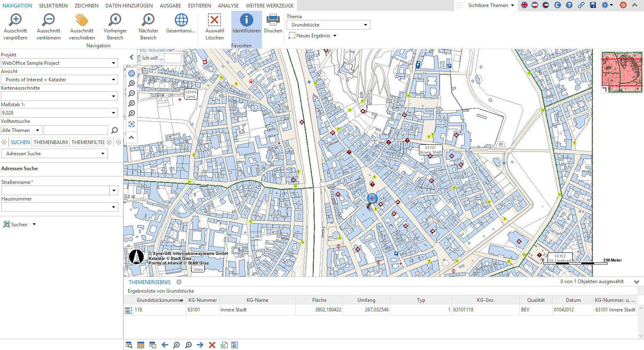Open the Alle Themen search scope dropdown
This screenshot has height=350, width=644.
click(21, 130)
